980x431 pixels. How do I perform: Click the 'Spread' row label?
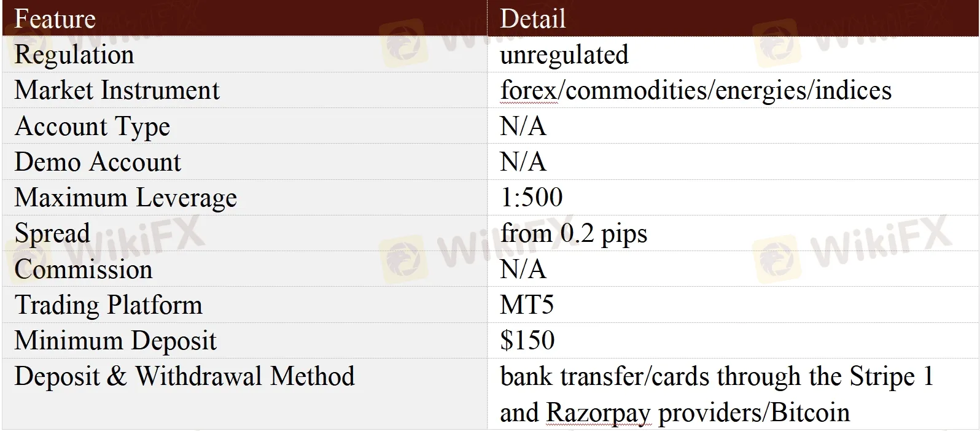coord(52,233)
